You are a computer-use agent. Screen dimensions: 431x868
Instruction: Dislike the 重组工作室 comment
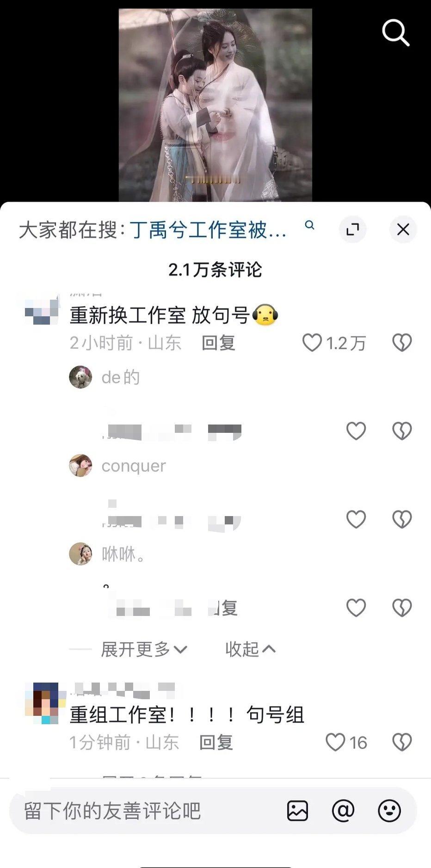[x=402, y=742]
